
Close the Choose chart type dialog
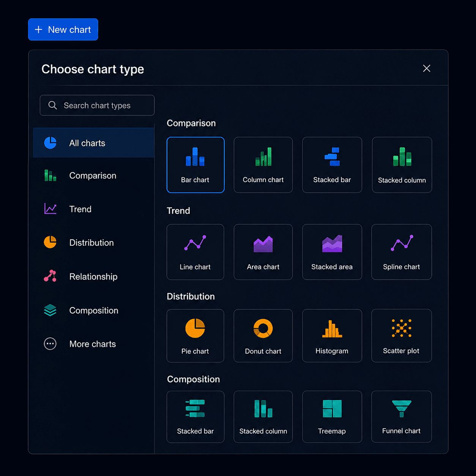427,68
